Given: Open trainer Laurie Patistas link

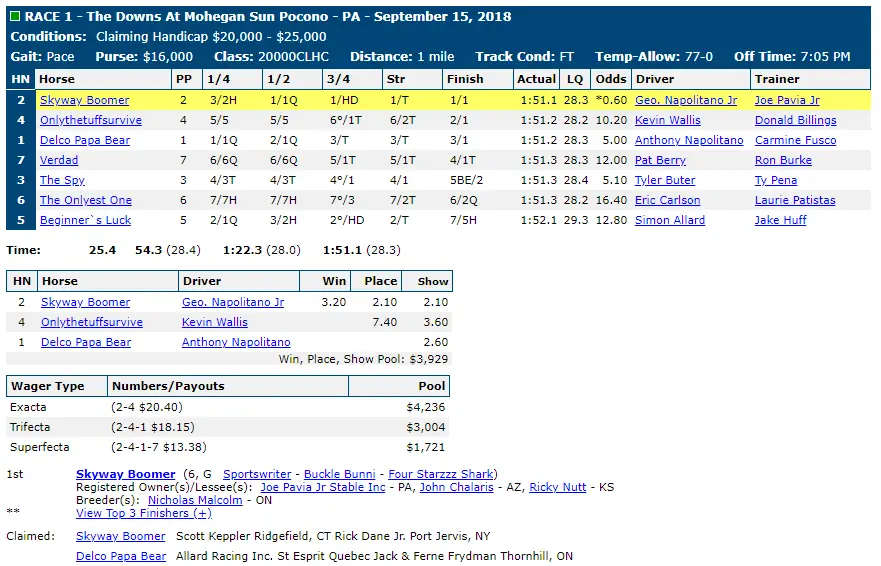Looking at the screenshot, I should [x=794, y=200].
